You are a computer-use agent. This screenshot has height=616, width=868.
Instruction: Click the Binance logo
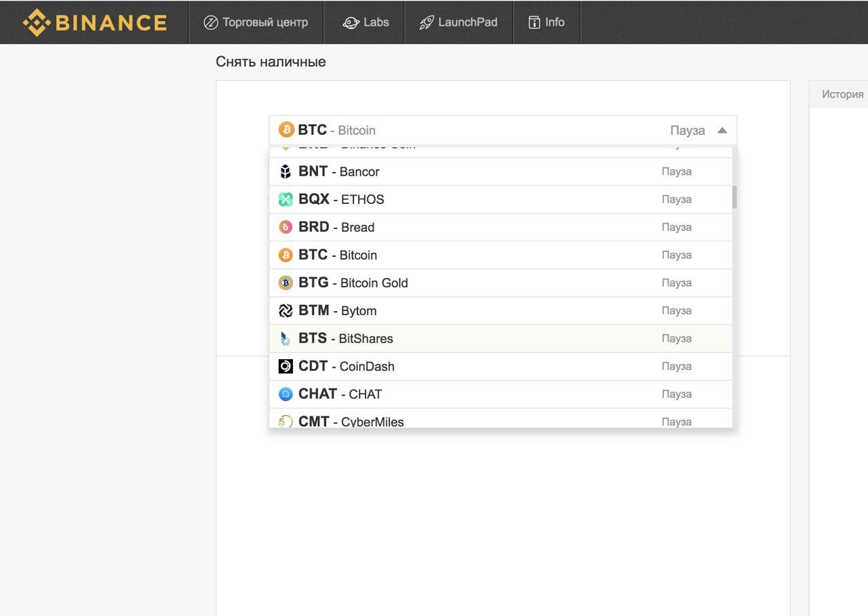pos(95,22)
